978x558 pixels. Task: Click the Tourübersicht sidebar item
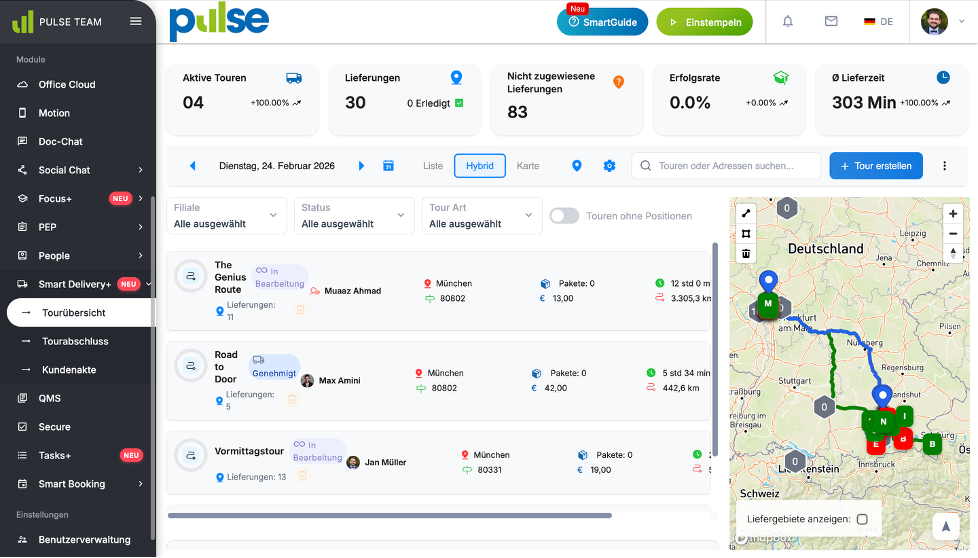coord(80,312)
